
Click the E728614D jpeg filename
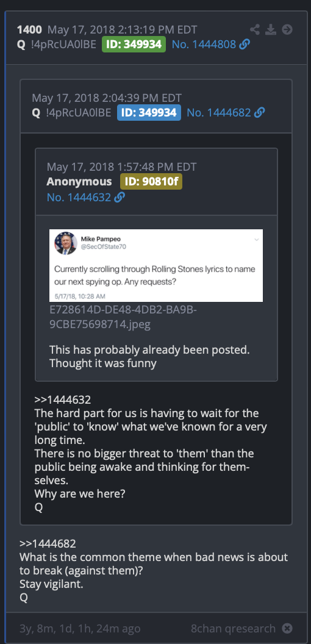[123, 317]
